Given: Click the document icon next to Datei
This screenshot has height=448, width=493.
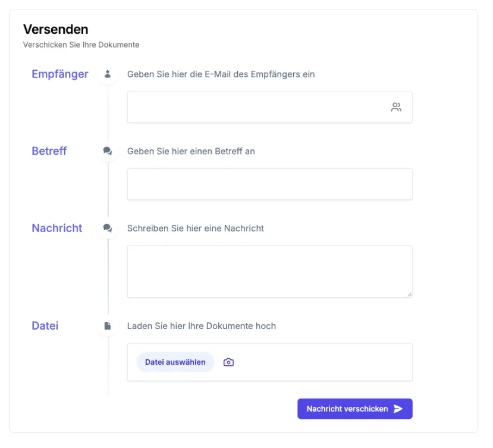Looking at the screenshot, I should coord(108,326).
